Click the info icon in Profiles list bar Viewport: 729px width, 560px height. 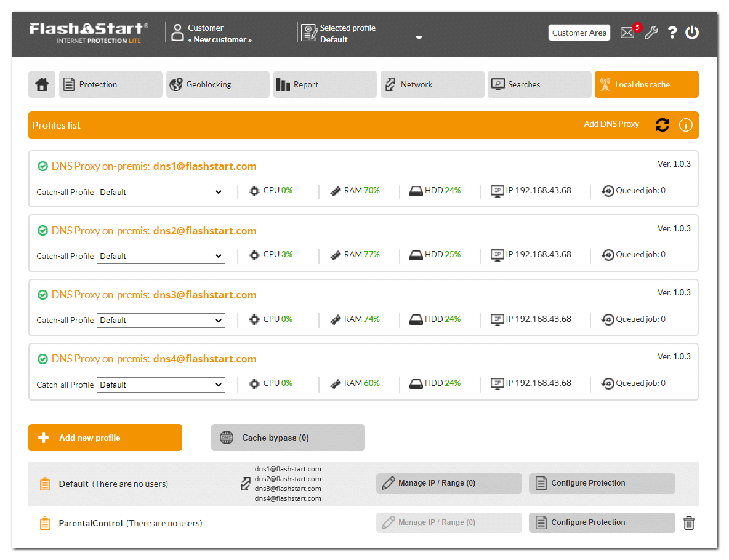(x=685, y=125)
